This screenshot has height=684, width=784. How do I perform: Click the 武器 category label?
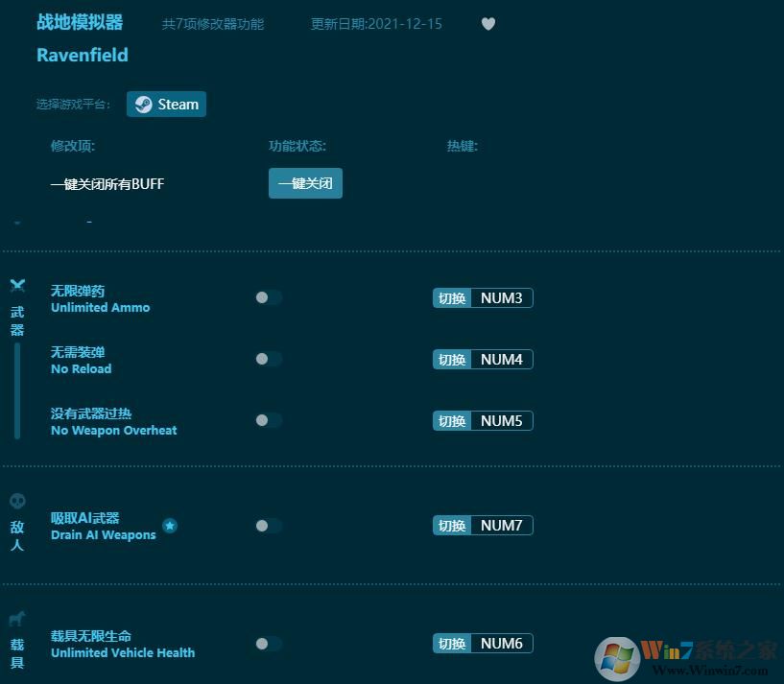coord(17,321)
